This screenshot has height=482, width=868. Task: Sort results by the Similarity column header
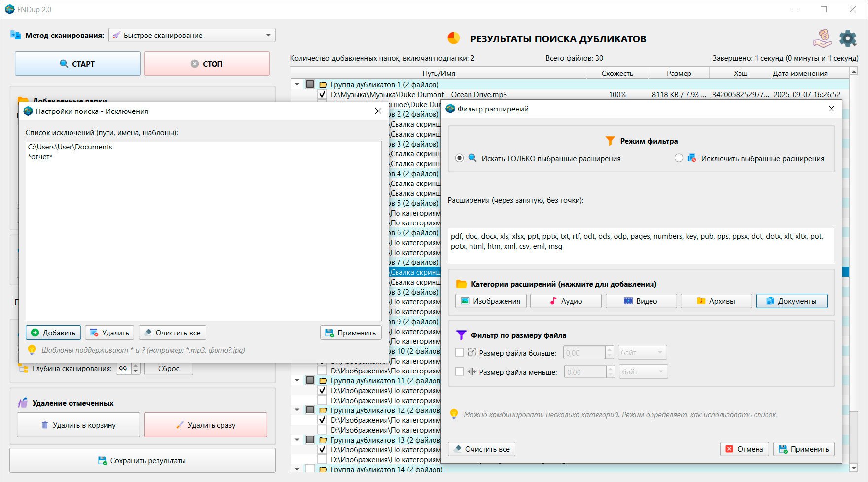click(617, 73)
